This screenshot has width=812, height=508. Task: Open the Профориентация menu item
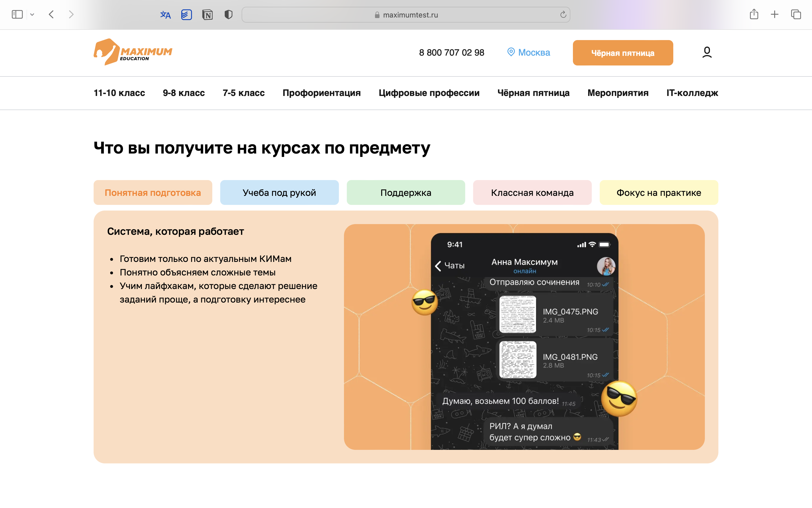pyautogui.click(x=321, y=93)
